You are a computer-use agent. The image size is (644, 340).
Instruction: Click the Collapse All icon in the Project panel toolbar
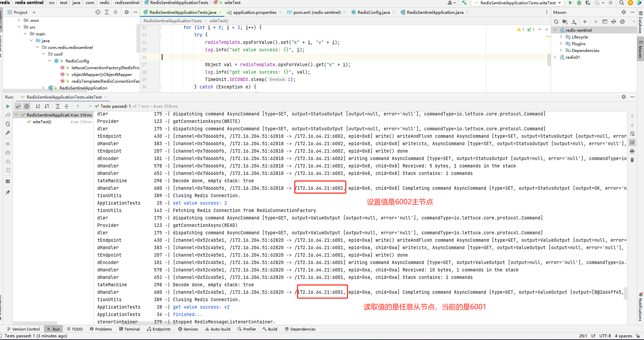click(x=115, y=12)
